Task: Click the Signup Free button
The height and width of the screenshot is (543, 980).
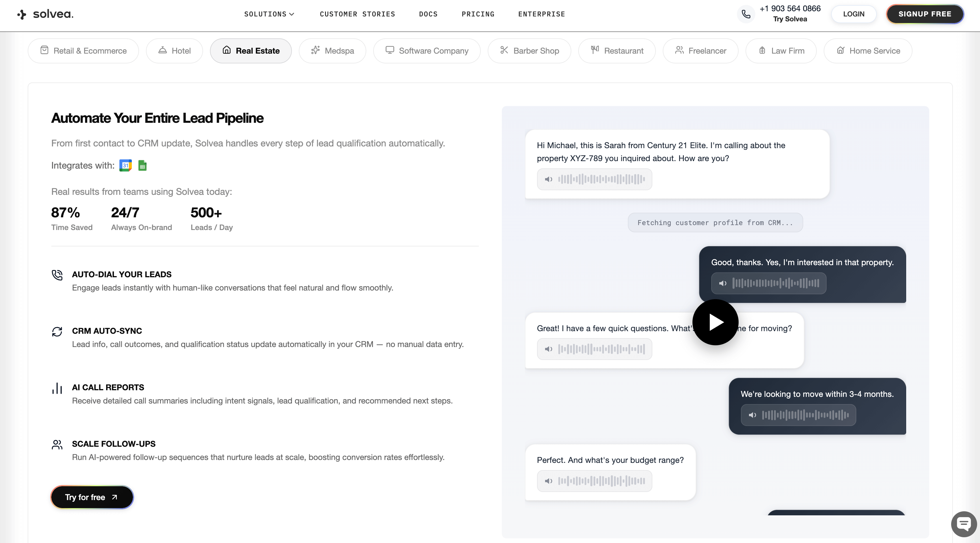Action: (924, 14)
